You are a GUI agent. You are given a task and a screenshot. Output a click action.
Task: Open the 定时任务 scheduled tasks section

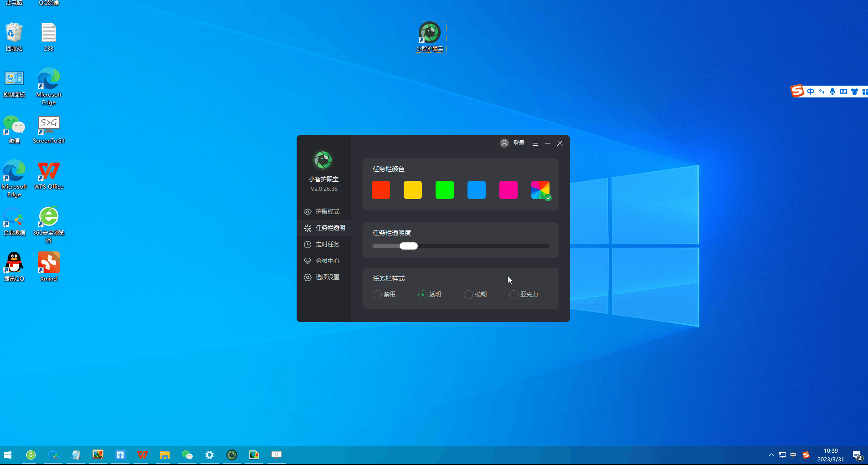(324, 244)
